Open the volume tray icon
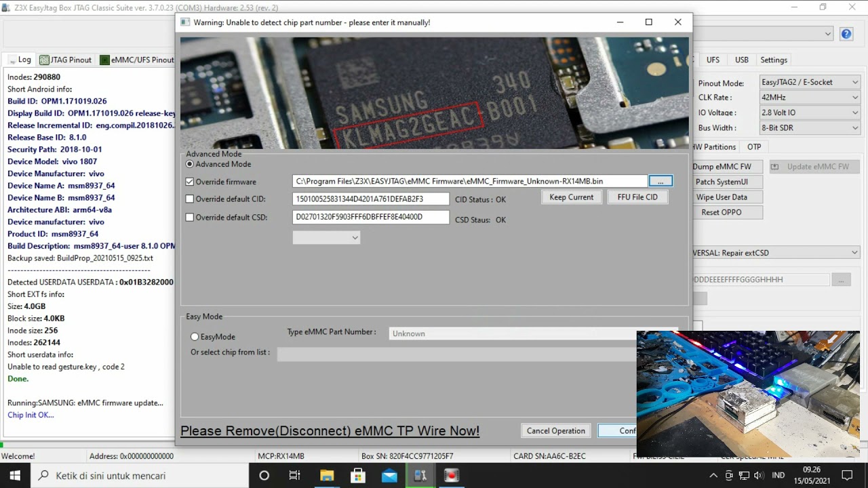 758,476
